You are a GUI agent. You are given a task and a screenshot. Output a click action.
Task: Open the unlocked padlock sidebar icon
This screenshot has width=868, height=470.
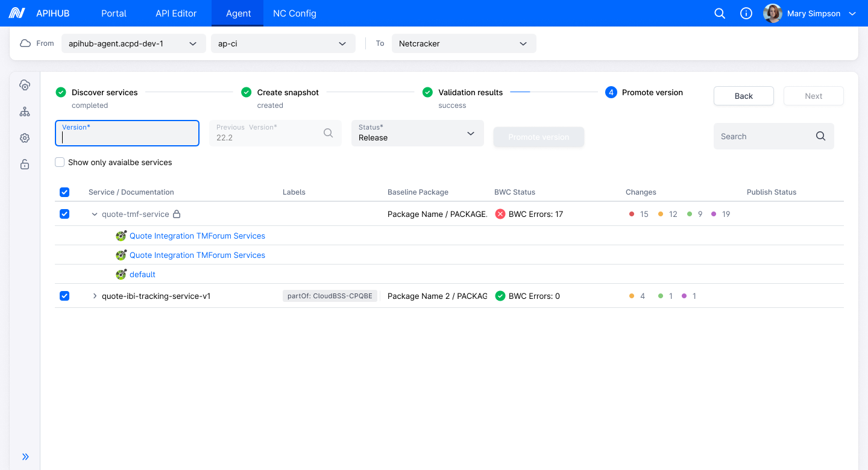[25, 164]
